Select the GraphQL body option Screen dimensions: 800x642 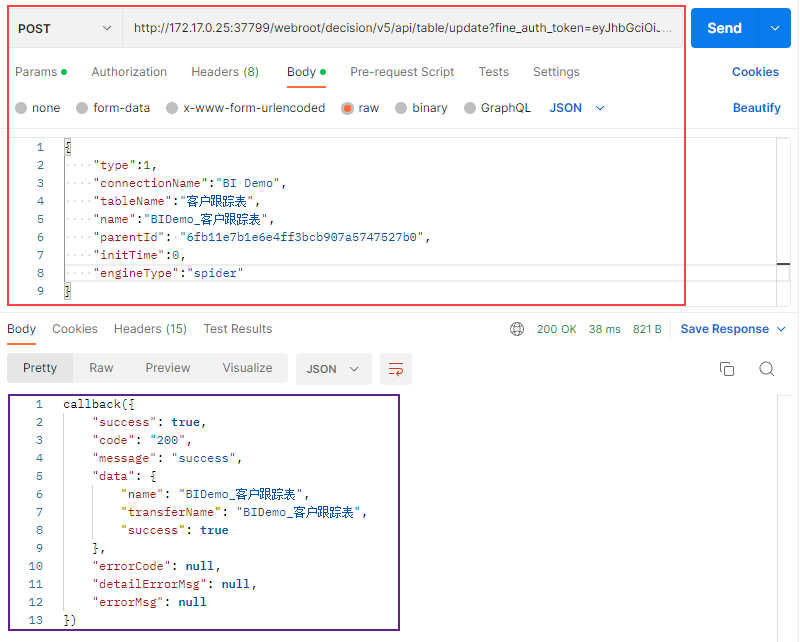(470, 108)
